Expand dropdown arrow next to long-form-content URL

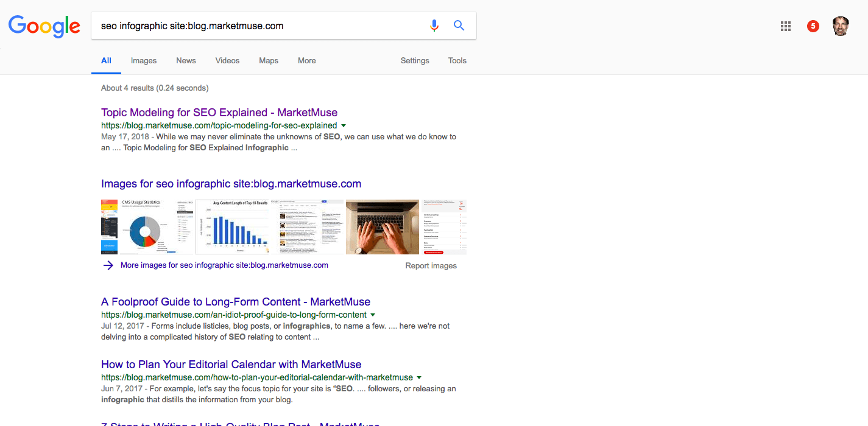pyautogui.click(x=373, y=315)
